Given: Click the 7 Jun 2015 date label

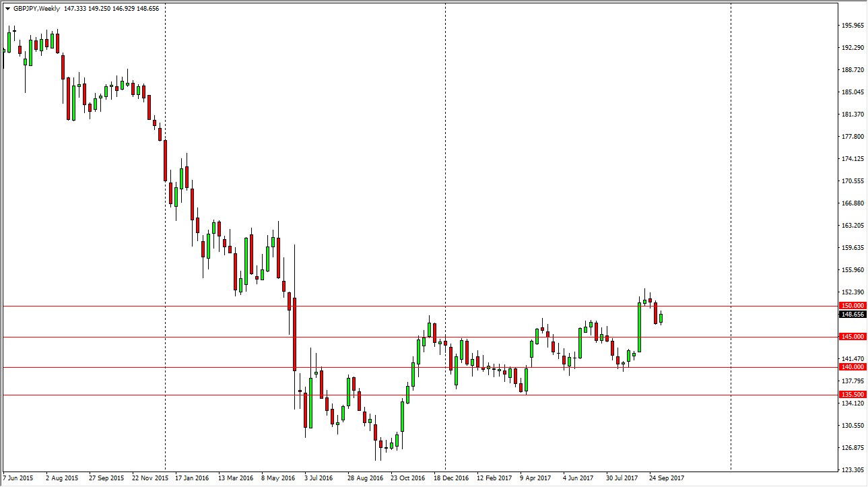Looking at the screenshot, I should (x=17, y=477).
